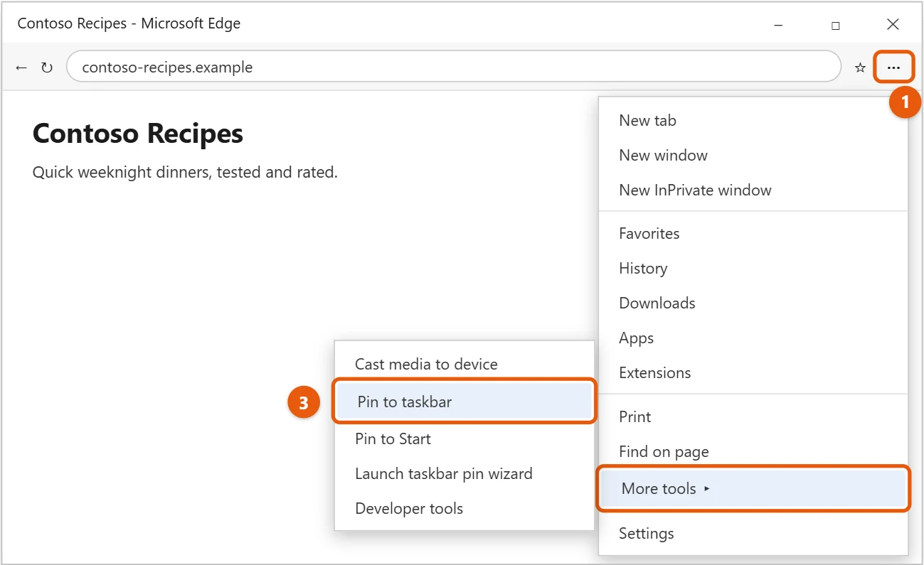Viewport: 924px width, 565px height.
Task: Expand the More tools submenu
Action: (753, 488)
